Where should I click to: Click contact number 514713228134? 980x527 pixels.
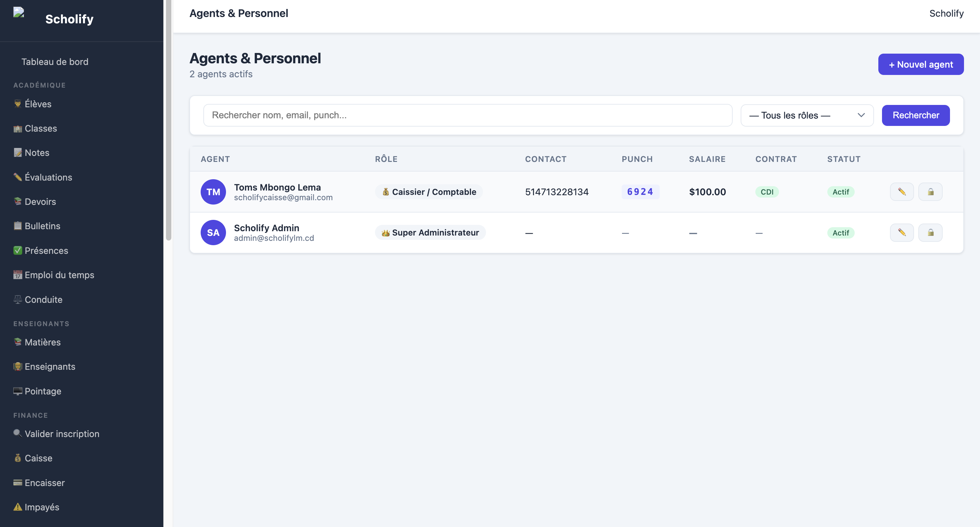(x=557, y=192)
